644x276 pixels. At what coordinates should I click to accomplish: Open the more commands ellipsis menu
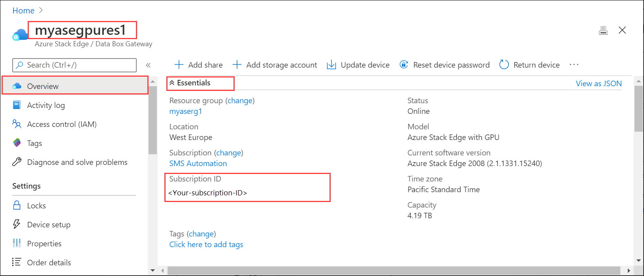(x=574, y=65)
